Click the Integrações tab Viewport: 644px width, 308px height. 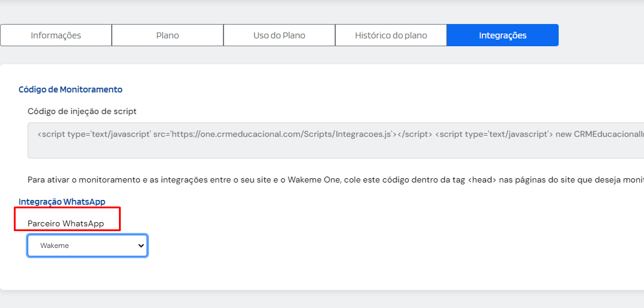pyautogui.click(x=503, y=35)
